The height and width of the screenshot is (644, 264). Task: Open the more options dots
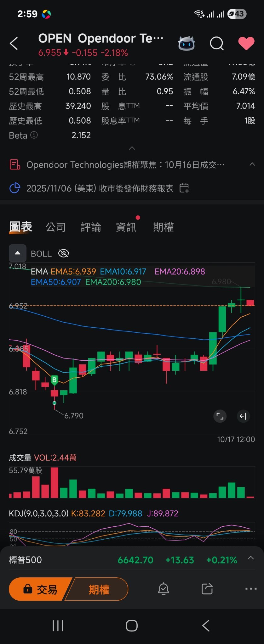tap(251, 589)
